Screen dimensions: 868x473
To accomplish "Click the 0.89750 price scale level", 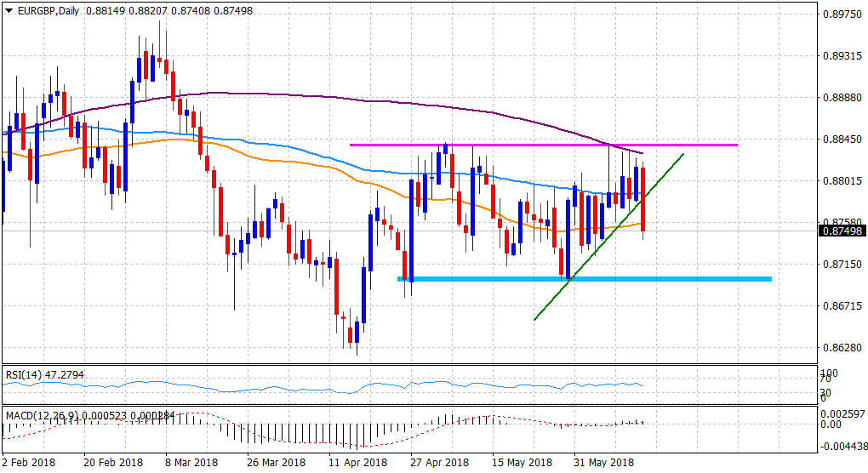I will pyautogui.click(x=841, y=13).
